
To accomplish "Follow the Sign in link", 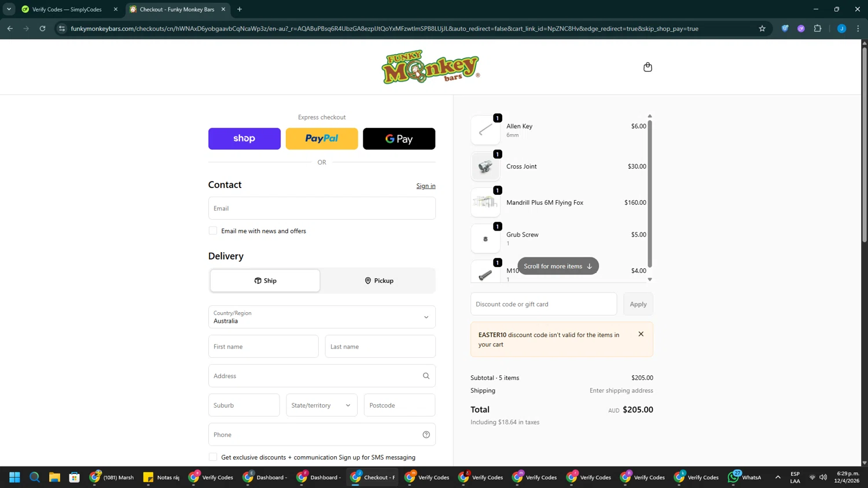I will pyautogui.click(x=426, y=186).
